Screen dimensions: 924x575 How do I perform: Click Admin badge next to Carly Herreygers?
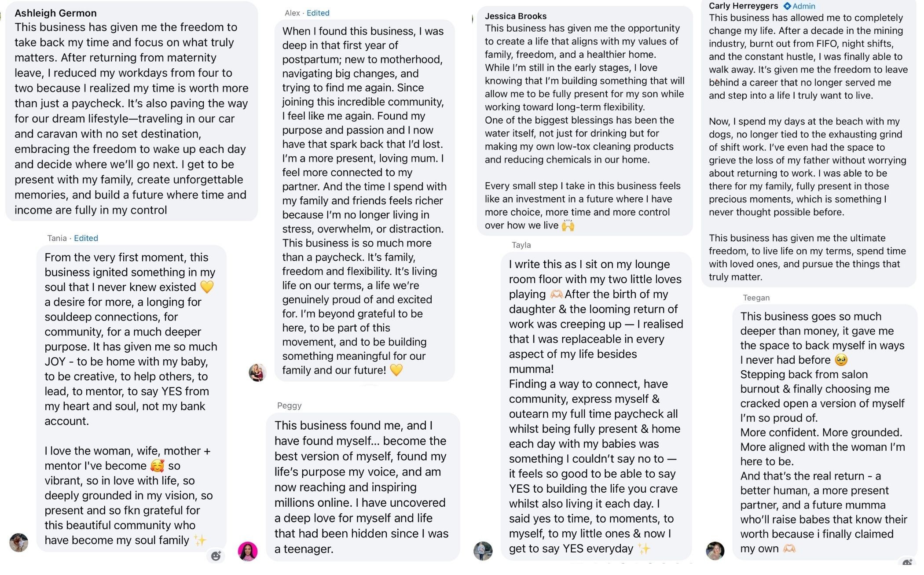[799, 6]
